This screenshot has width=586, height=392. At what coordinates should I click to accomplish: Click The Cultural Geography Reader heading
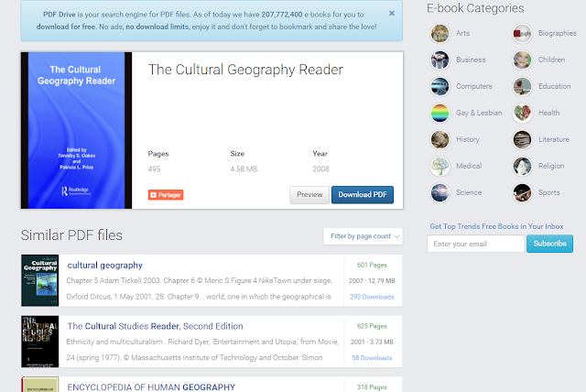(245, 70)
